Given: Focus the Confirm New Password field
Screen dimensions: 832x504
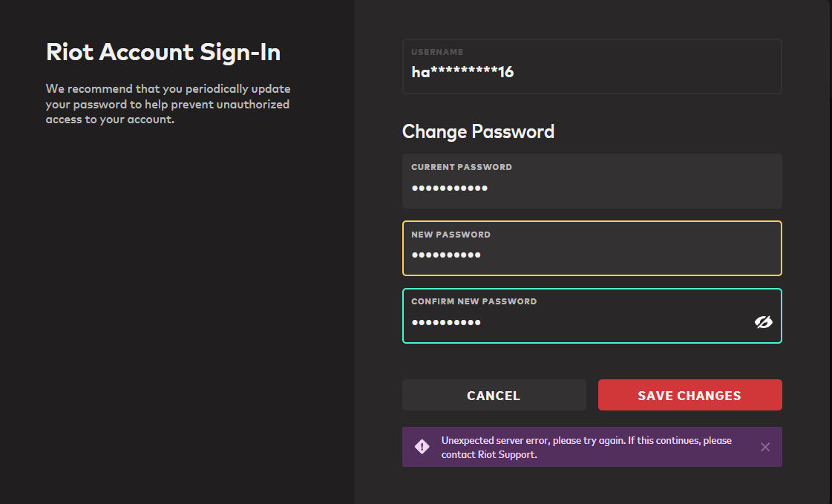Looking at the screenshot, I should [592, 315].
